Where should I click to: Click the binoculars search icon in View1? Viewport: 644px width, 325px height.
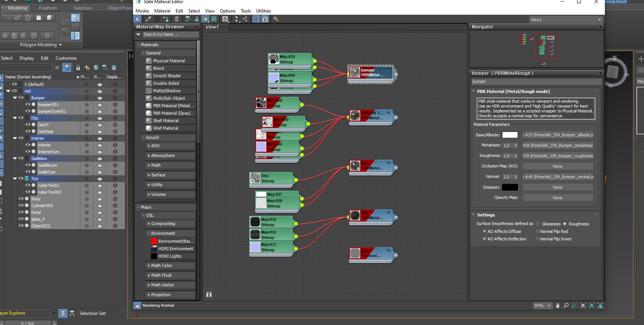[x=209, y=294]
